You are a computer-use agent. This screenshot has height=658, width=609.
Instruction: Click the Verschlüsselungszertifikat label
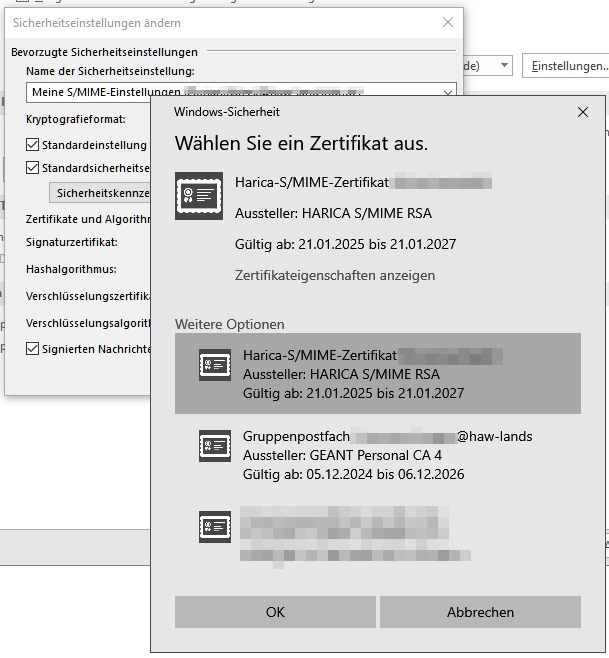pyautogui.click(x=88, y=296)
